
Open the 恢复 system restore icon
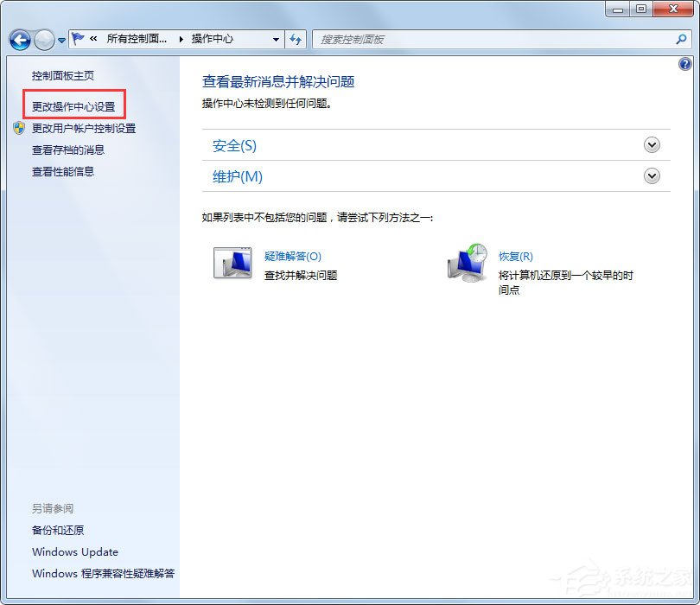pyautogui.click(x=468, y=262)
